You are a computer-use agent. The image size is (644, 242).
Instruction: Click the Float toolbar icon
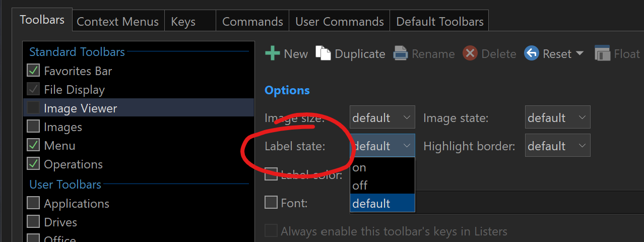[603, 53]
